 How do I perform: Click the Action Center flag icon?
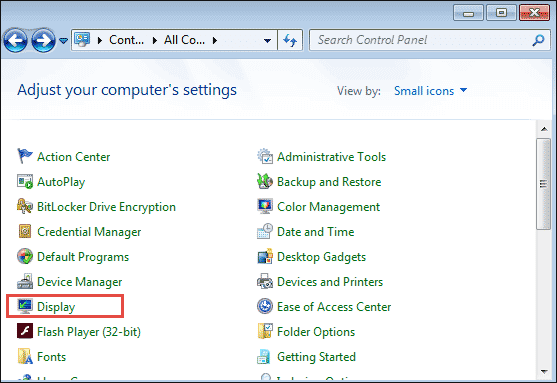click(x=25, y=156)
